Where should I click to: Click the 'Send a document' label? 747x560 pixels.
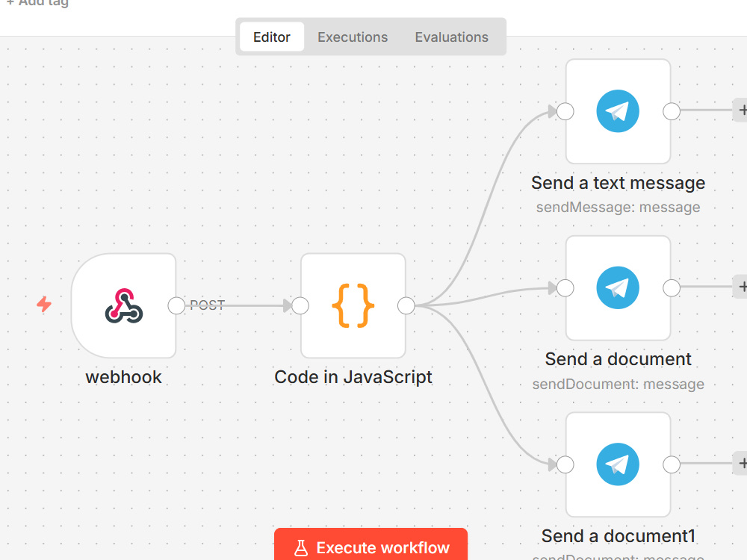[x=618, y=359]
